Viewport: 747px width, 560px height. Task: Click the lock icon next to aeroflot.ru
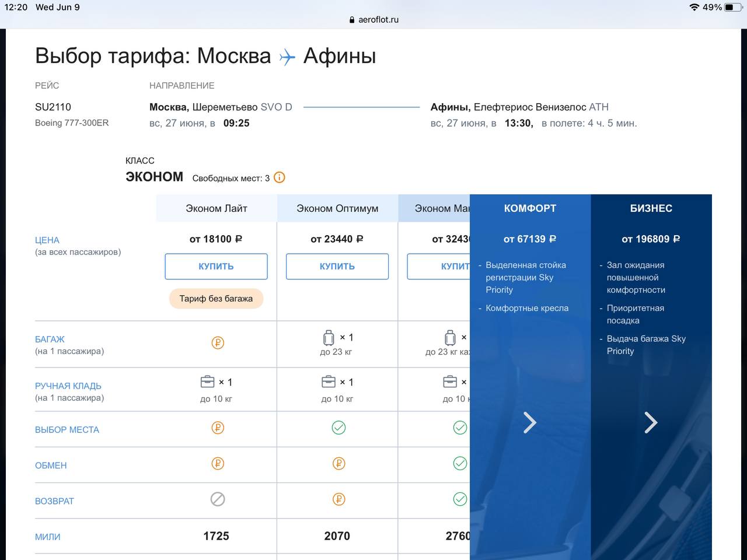352,20
